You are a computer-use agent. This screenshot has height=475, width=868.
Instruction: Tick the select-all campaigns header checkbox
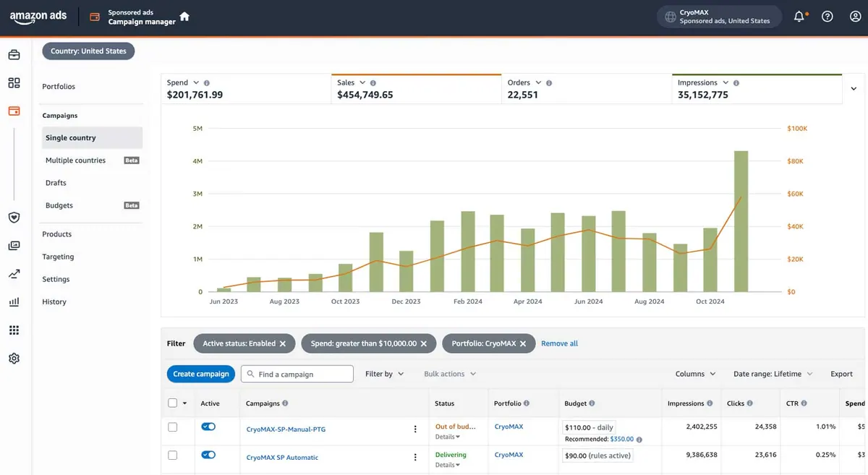pos(172,403)
